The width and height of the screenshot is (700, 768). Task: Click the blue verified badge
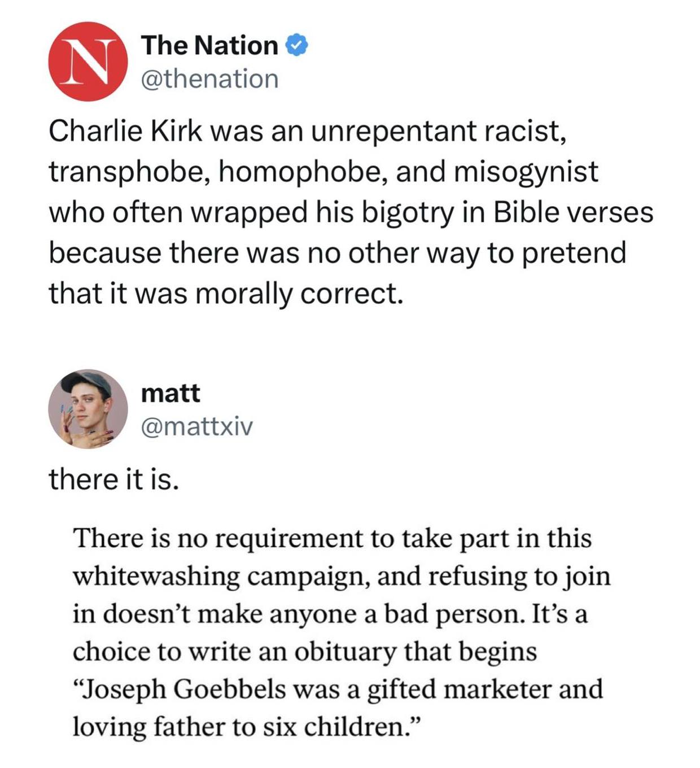(297, 46)
